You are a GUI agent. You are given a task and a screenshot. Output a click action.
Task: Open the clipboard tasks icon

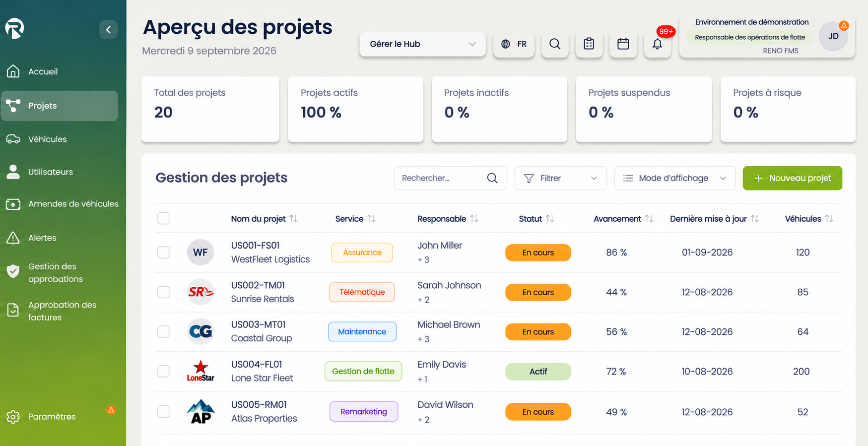(x=589, y=44)
